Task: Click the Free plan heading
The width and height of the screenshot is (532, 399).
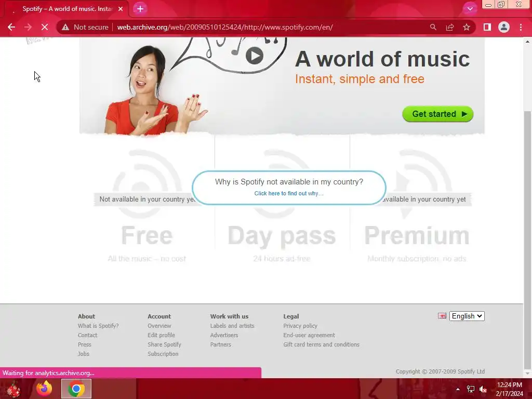Action: pos(147,235)
